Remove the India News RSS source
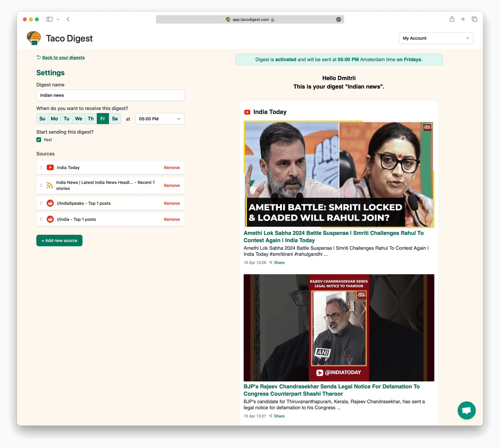Screen dimensions: 500x448 [172, 185]
